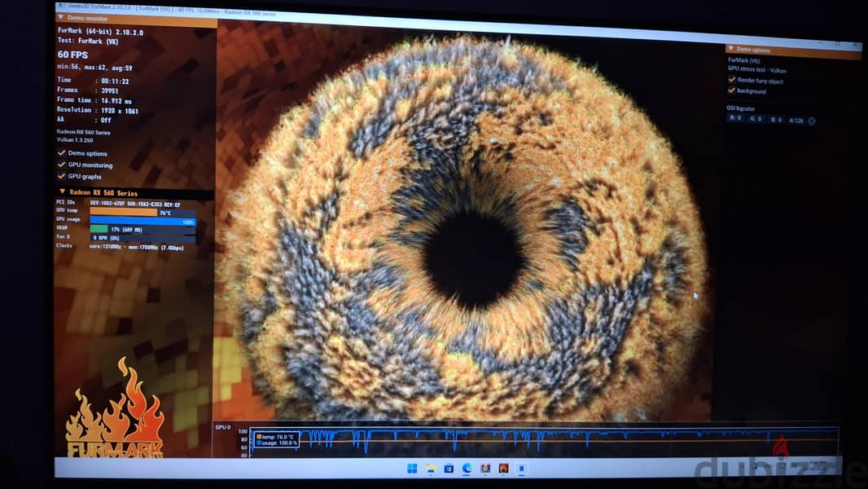Click the GPU stress test - Vulkan text
This screenshot has width=868, height=489.
pyautogui.click(x=756, y=69)
